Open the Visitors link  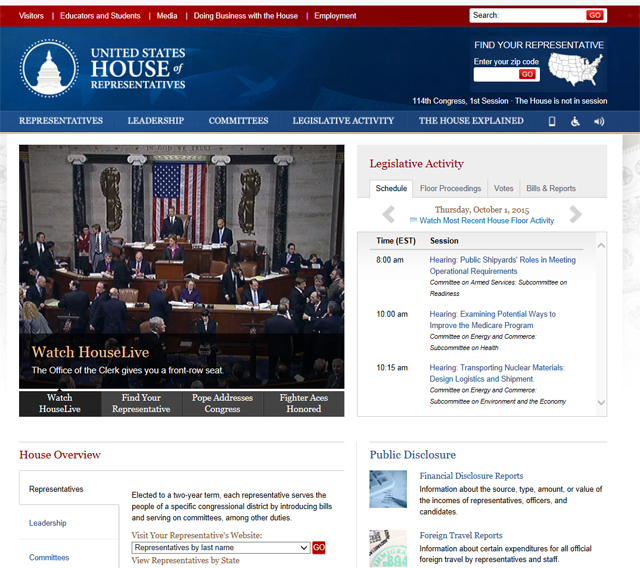pyautogui.click(x=31, y=16)
